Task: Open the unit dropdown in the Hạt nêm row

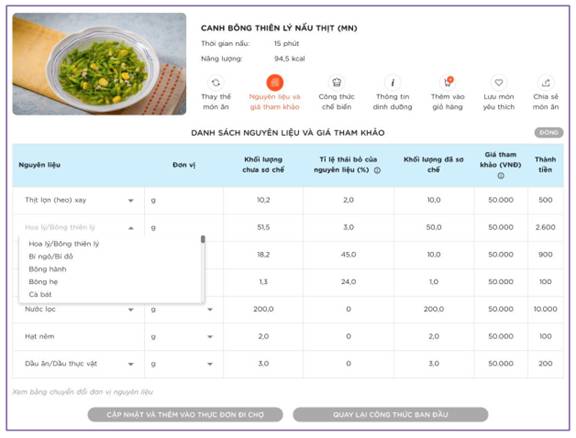Action: pos(210,337)
